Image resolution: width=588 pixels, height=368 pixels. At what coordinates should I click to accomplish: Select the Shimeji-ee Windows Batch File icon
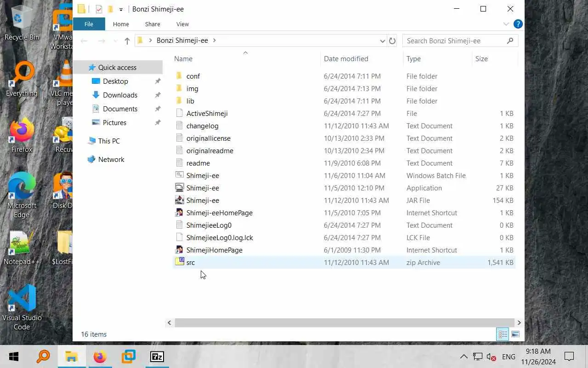(x=179, y=175)
